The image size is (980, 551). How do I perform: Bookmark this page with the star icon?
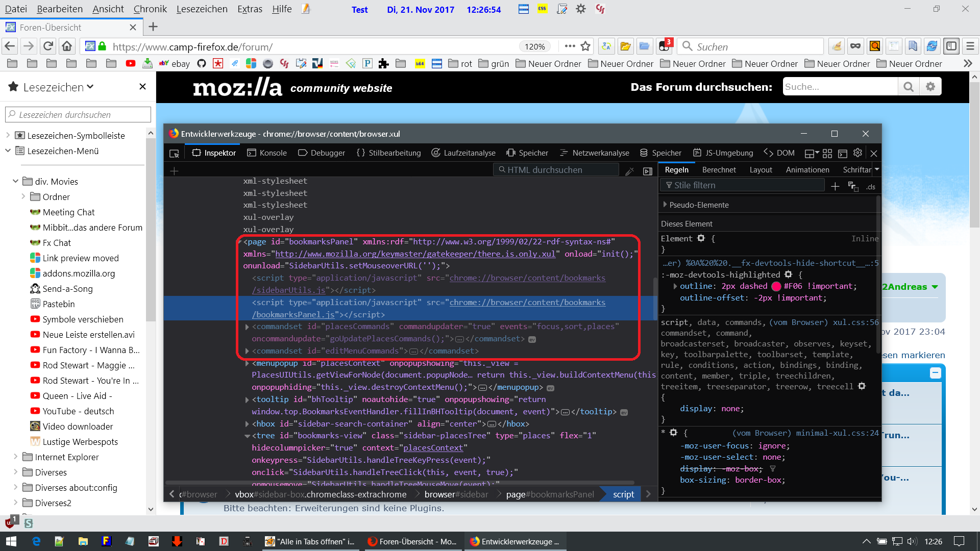585,46
